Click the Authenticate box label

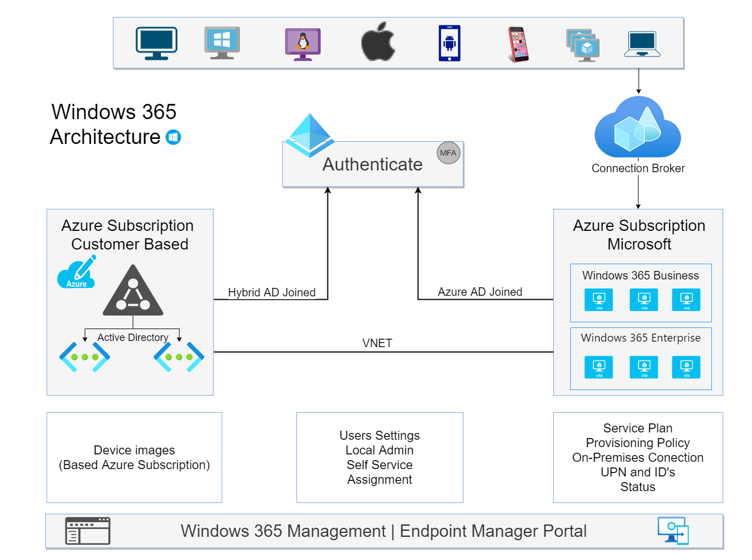[373, 164]
